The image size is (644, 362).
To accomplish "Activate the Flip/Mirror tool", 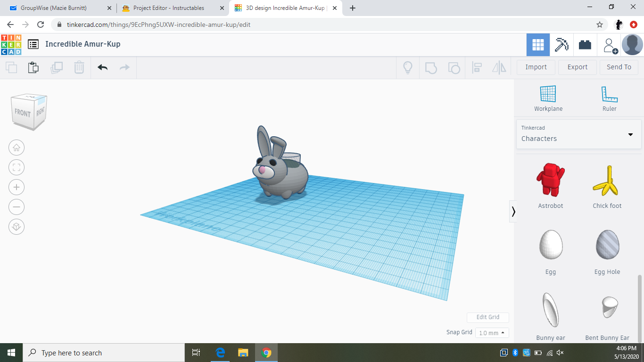I will pyautogui.click(x=498, y=67).
